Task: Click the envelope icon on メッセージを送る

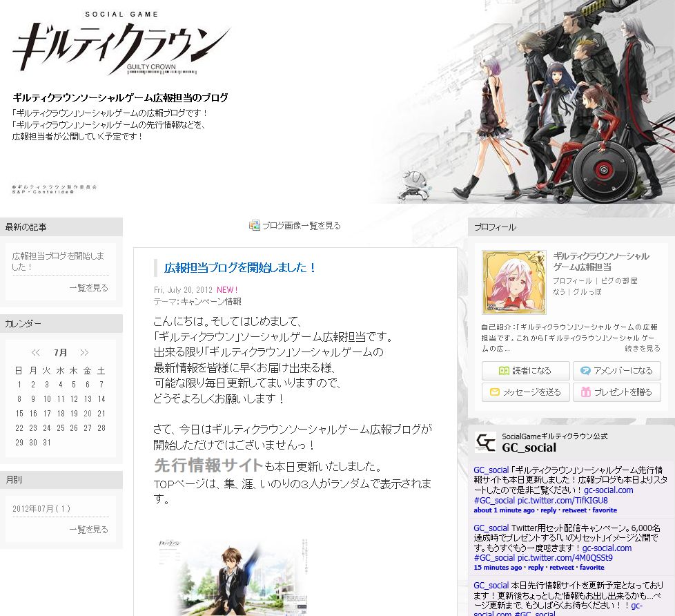Action: (x=495, y=392)
